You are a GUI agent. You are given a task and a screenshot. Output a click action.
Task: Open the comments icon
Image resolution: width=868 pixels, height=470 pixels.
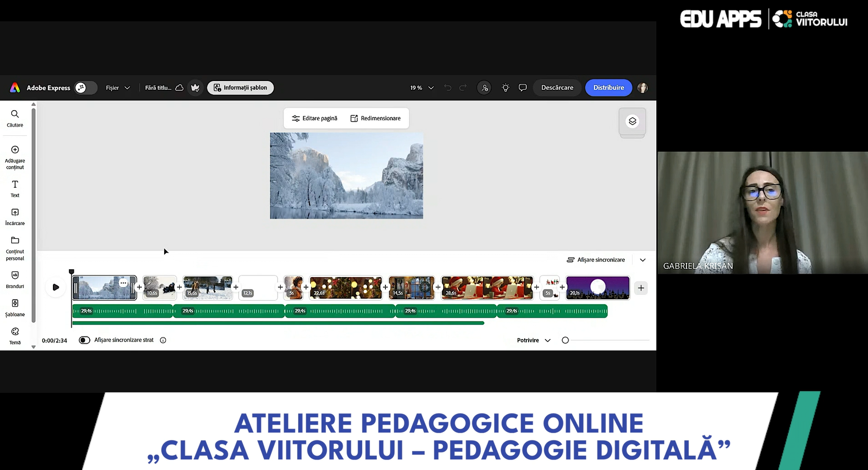[523, 88]
